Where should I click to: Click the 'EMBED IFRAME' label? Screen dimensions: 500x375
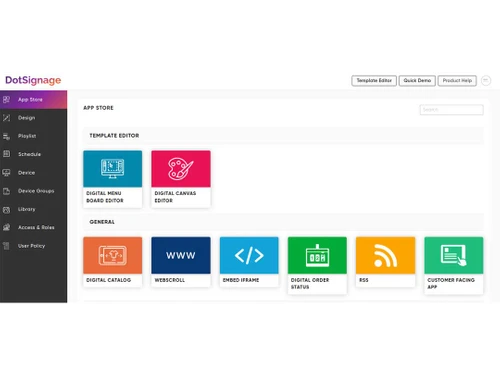point(241,280)
